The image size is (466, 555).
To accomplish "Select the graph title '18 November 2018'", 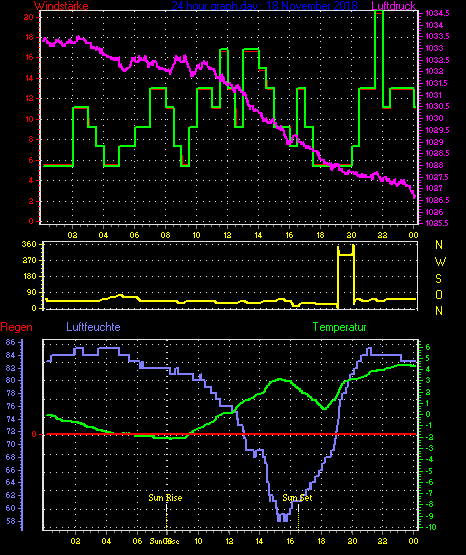I will point(312,6).
